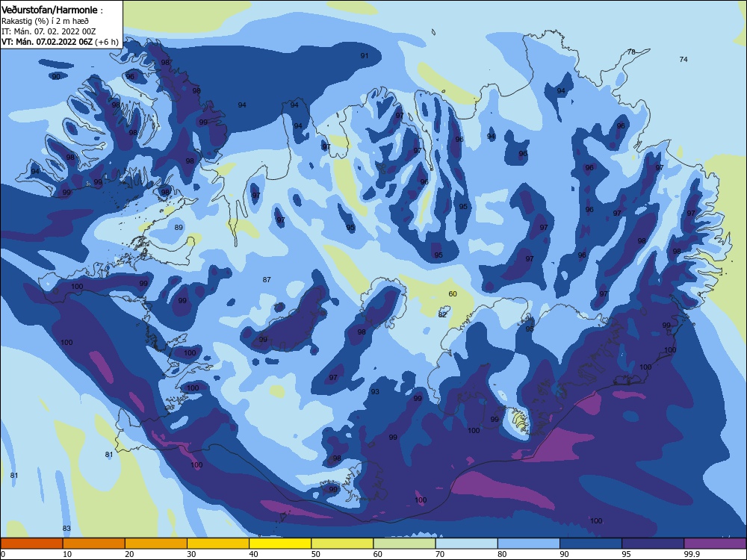The height and width of the screenshot is (560, 747).
Task: Click the '91' humidity value over sea
Action: pyautogui.click(x=365, y=56)
